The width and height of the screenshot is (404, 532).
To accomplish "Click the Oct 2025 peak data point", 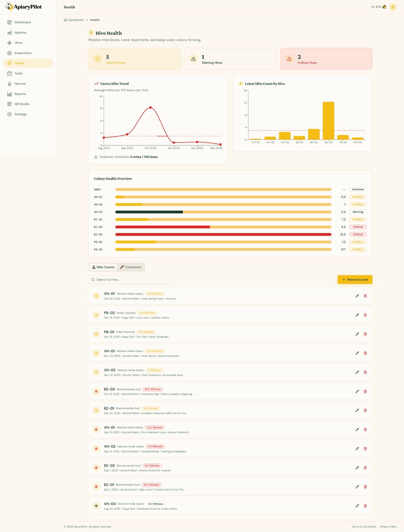I will point(150,108).
